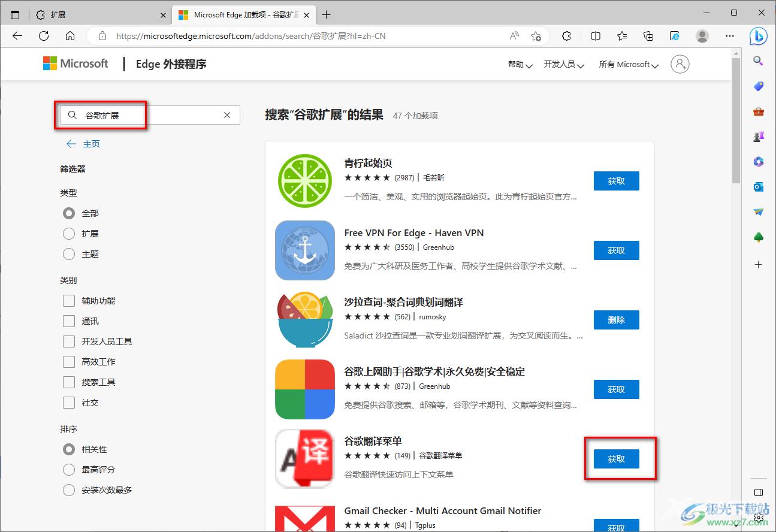776x532 pixels.
Task: Check the 通讯 category
Action: click(69, 321)
